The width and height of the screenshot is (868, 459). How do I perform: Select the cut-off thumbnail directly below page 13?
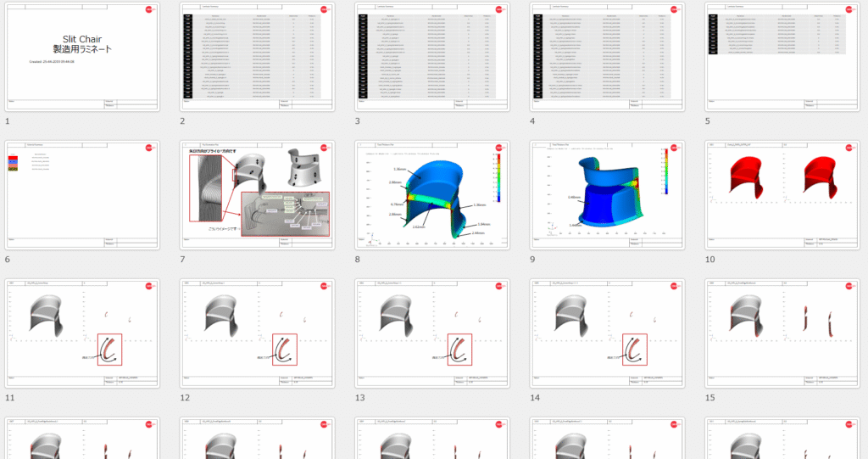(x=431, y=438)
